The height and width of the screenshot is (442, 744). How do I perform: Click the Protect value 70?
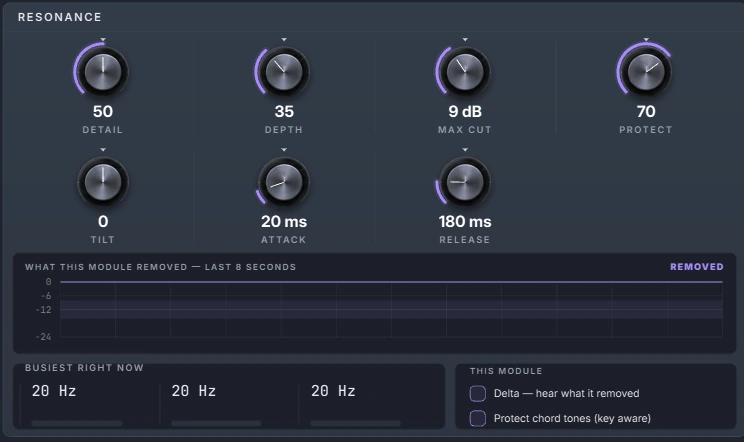646,111
